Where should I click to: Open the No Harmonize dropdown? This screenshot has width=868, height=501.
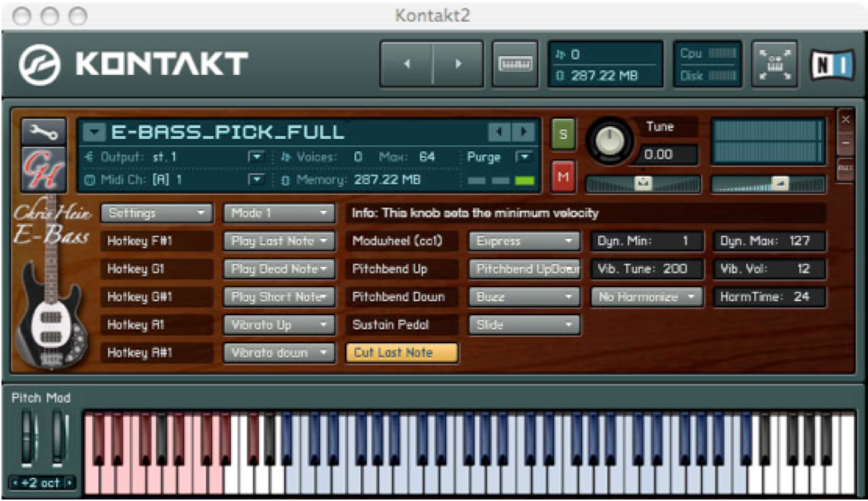coord(647,297)
